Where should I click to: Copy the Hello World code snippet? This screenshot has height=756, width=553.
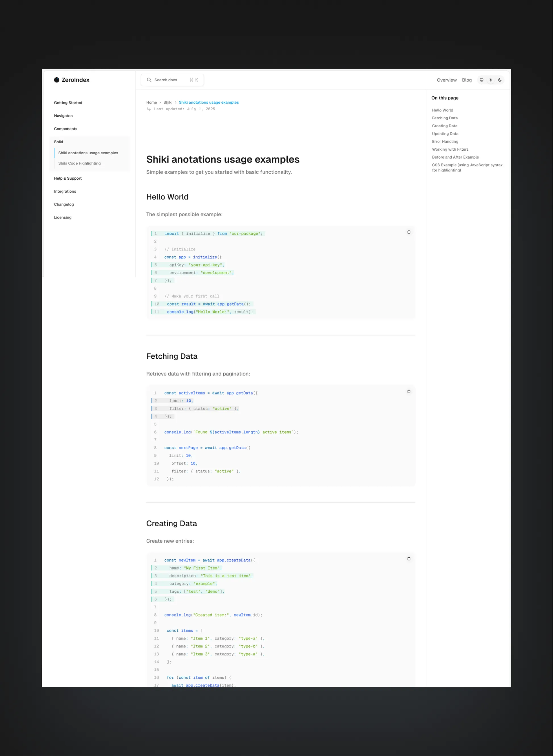(409, 232)
